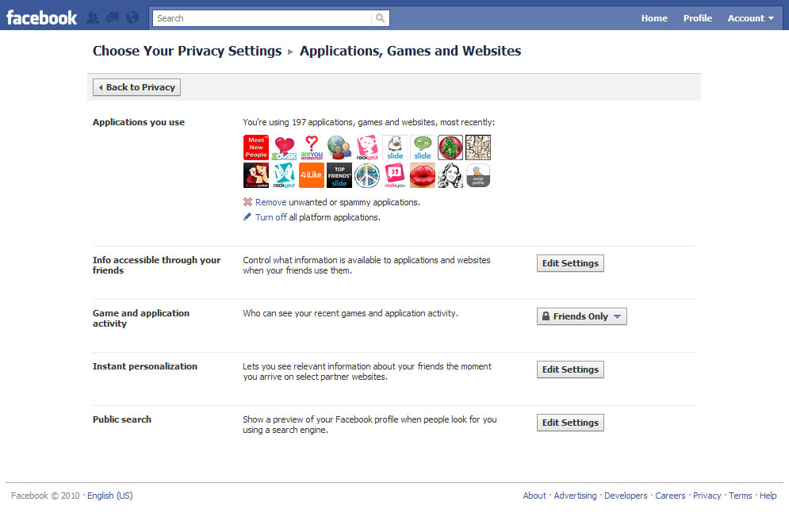The image size is (789, 532).
Task: Open the Terms footer link
Action: pyautogui.click(x=740, y=496)
